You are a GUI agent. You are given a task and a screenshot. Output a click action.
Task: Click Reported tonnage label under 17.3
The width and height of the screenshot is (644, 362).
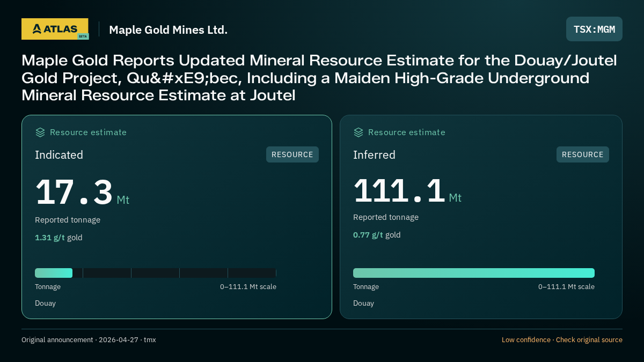68,220
